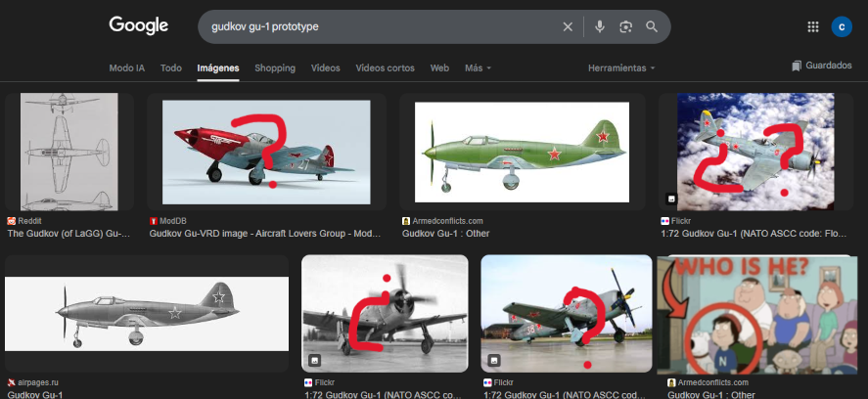Open the Google apps grid
Image resolution: width=868 pixels, height=399 pixels.
[x=813, y=26]
